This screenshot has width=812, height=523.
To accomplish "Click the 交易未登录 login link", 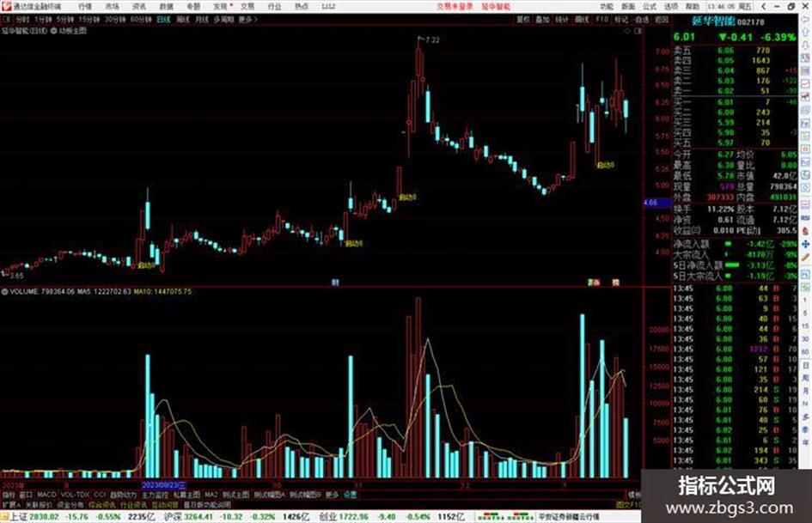I will [x=455, y=6].
